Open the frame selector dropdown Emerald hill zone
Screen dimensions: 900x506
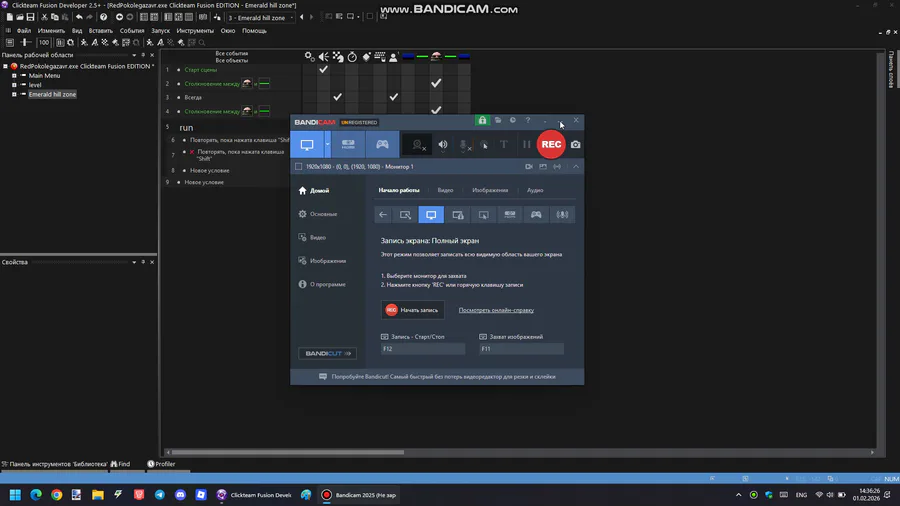pos(261,18)
